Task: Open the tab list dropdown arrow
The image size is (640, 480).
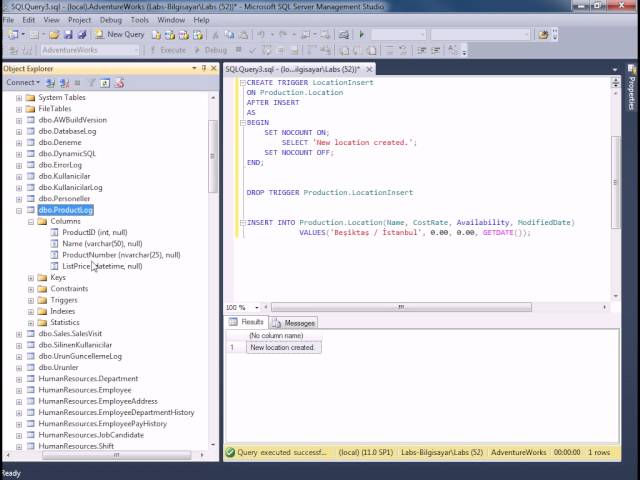Action: 615,70
